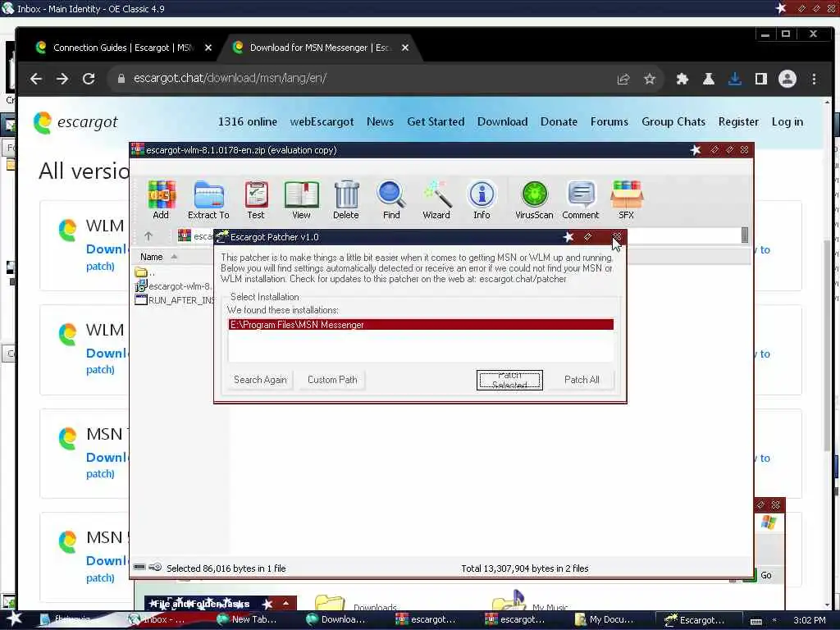Run the VirusScan icon
Image resolution: width=840 pixels, height=630 pixels.
pos(534,200)
